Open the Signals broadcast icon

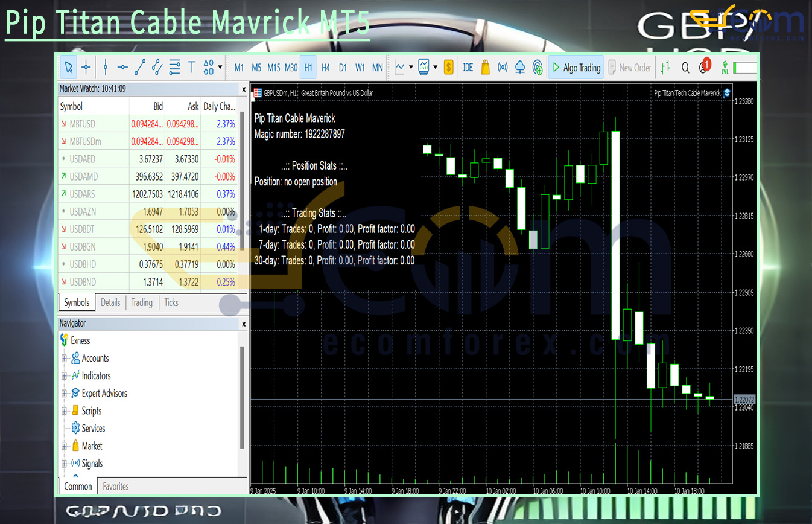[x=503, y=68]
